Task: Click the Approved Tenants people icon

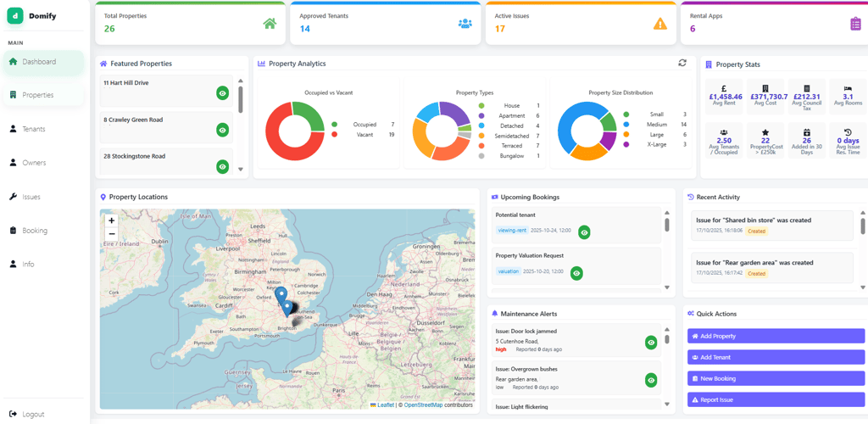Action: tap(465, 23)
